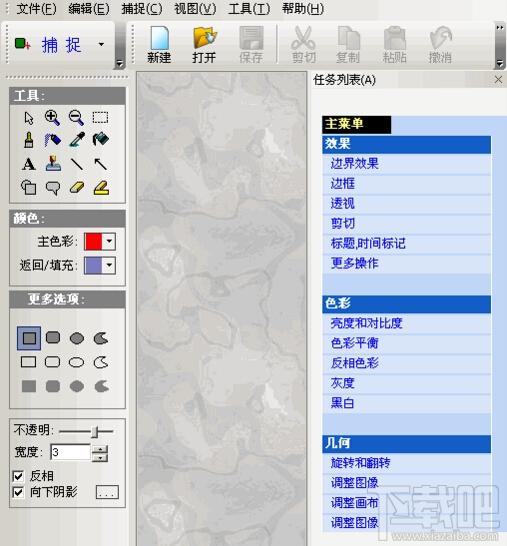Screen dimensions: 507x546
Task: Choose solid borderless rectangle shape style
Action: click(29, 386)
